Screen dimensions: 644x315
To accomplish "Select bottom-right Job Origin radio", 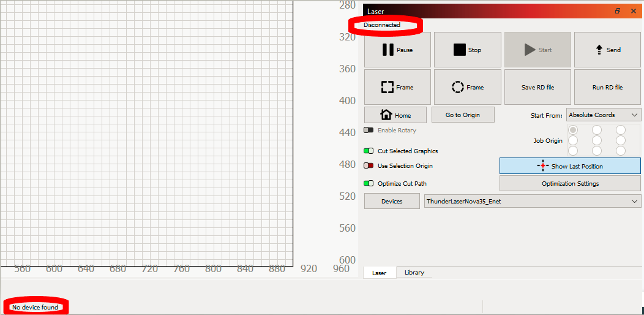I will tap(621, 151).
